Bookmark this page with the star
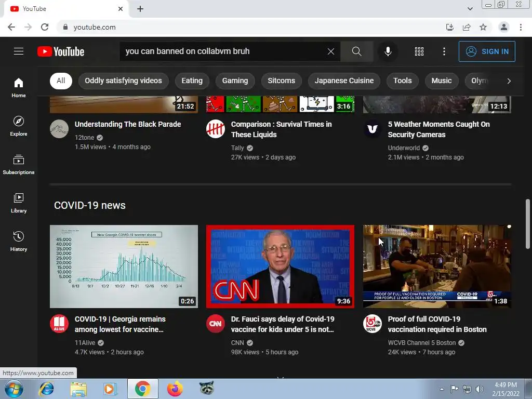The width and height of the screenshot is (532, 399). point(483,27)
